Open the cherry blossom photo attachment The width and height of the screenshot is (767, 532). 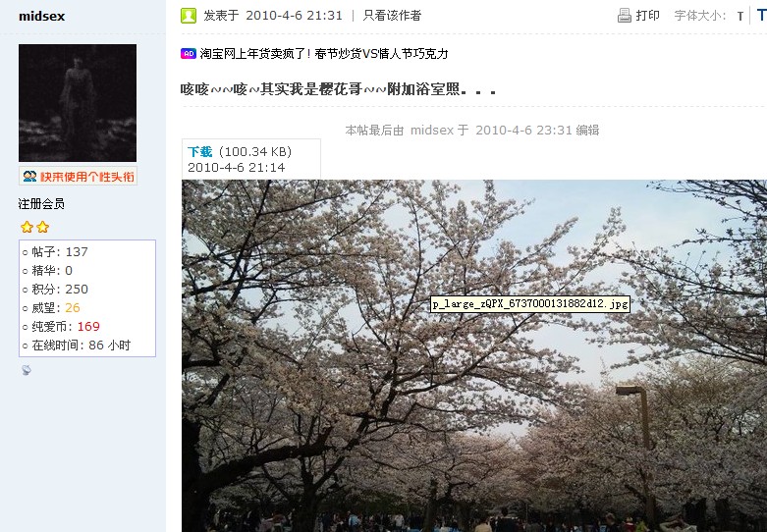(474, 356)
